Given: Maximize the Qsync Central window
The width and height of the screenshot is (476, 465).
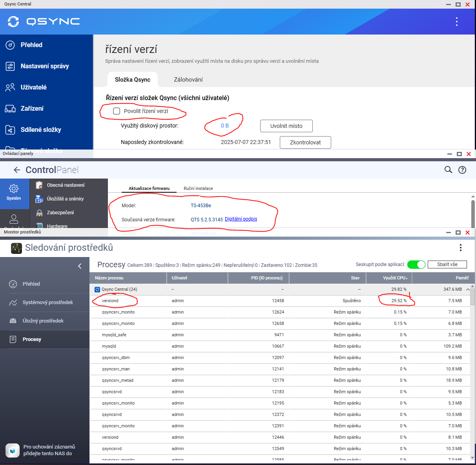Looking at the screenshot, I should [x=458, y=4].
